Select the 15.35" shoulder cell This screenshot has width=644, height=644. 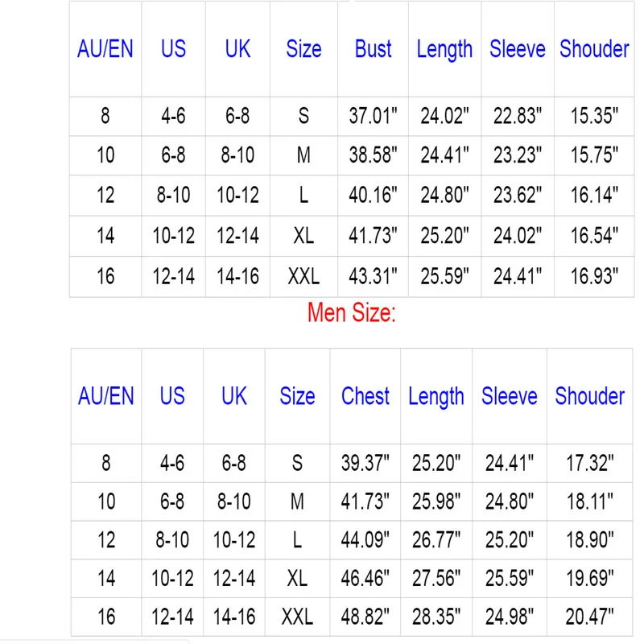click(x=594, y=116)
